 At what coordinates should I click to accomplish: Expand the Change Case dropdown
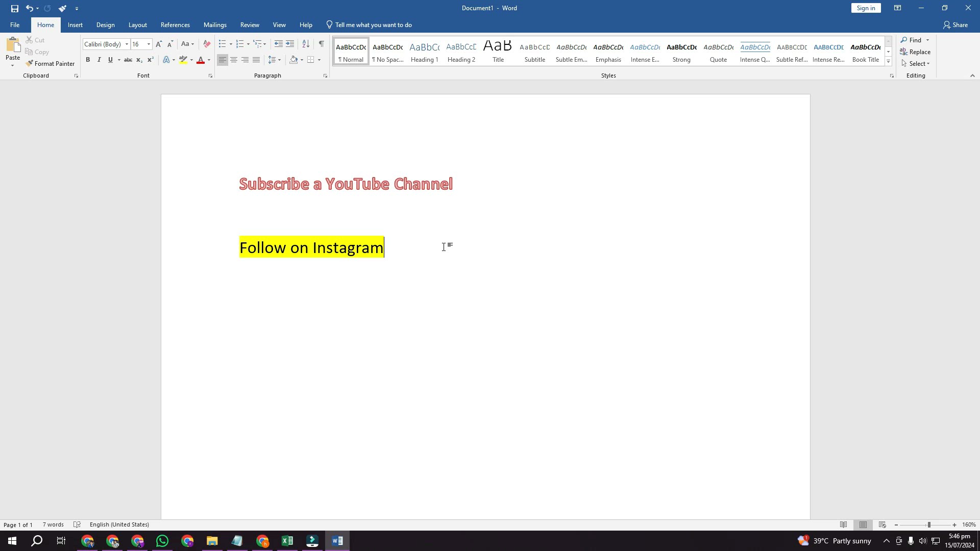click(x=188, y=44)
